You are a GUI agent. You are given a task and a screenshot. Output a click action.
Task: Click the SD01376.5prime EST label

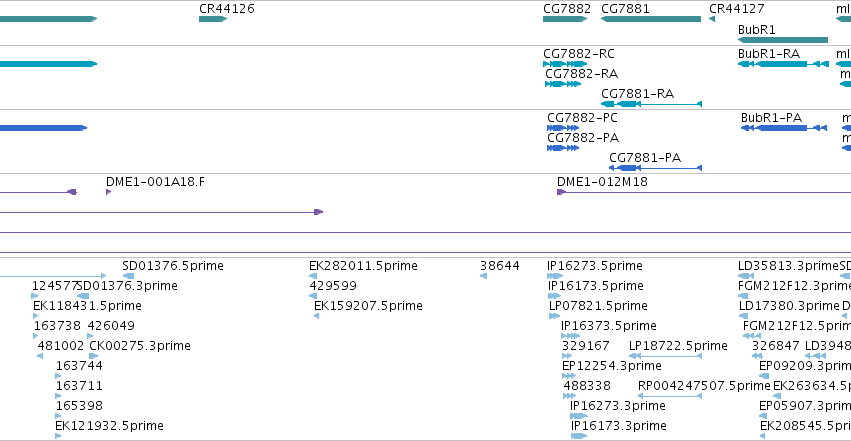pos(173,266)
